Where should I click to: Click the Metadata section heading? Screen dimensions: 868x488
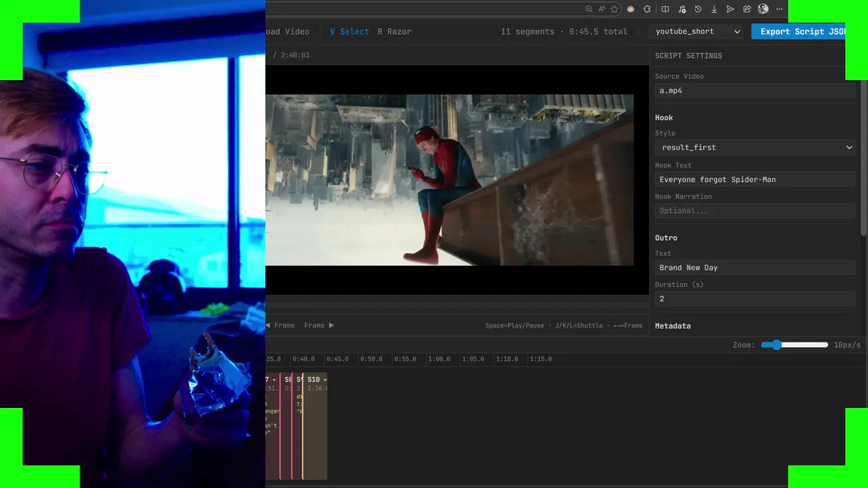[x=673, y=326]
